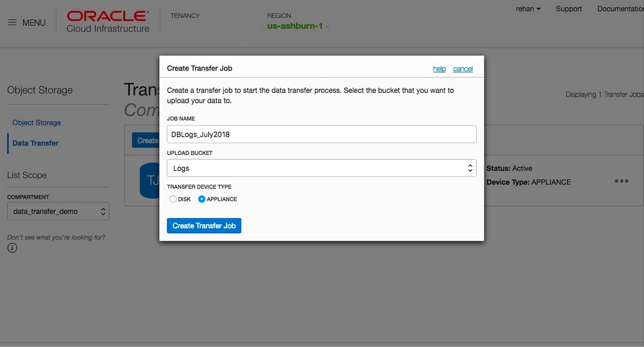Click the Oracle Cloud Infrastructure logo
The height and width of the screenshot is (348, 644).
tap(108, 21)
